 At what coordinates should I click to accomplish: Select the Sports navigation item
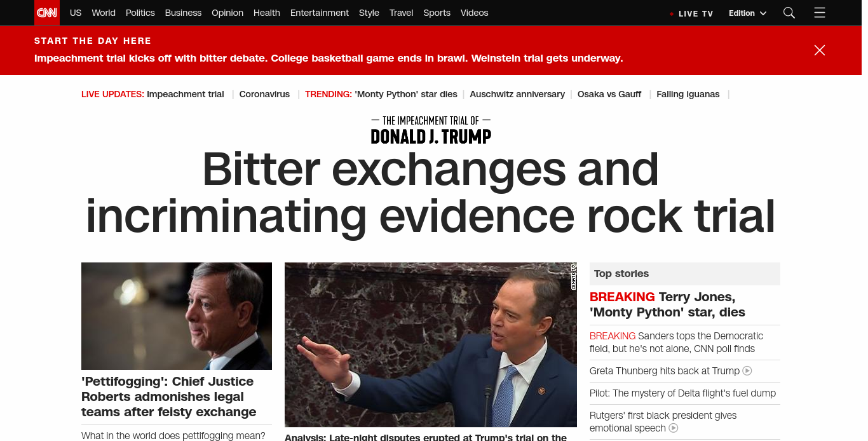437,13
